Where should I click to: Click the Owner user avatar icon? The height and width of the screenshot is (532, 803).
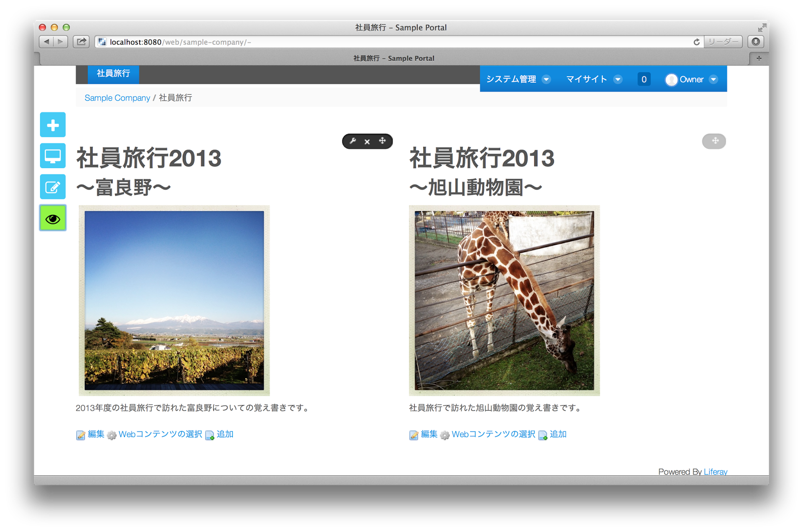(671, 80)
